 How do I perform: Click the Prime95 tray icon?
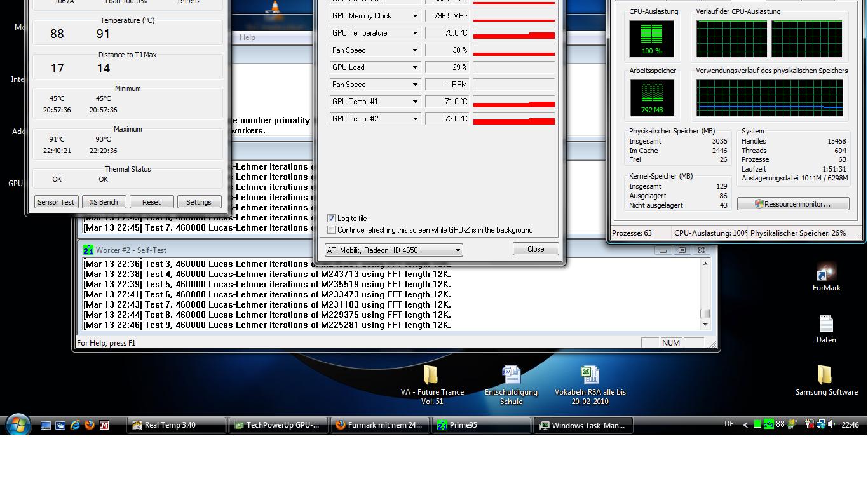point(769,424)
